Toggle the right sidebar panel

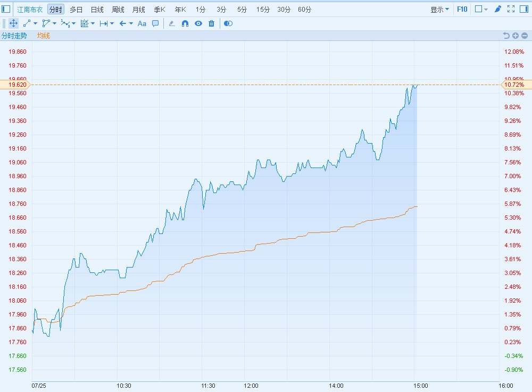(525, 9)
